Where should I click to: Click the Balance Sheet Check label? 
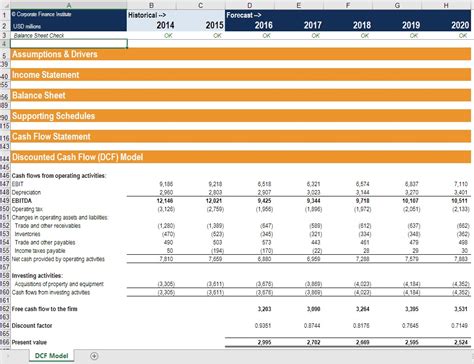[x=39, y=35]
